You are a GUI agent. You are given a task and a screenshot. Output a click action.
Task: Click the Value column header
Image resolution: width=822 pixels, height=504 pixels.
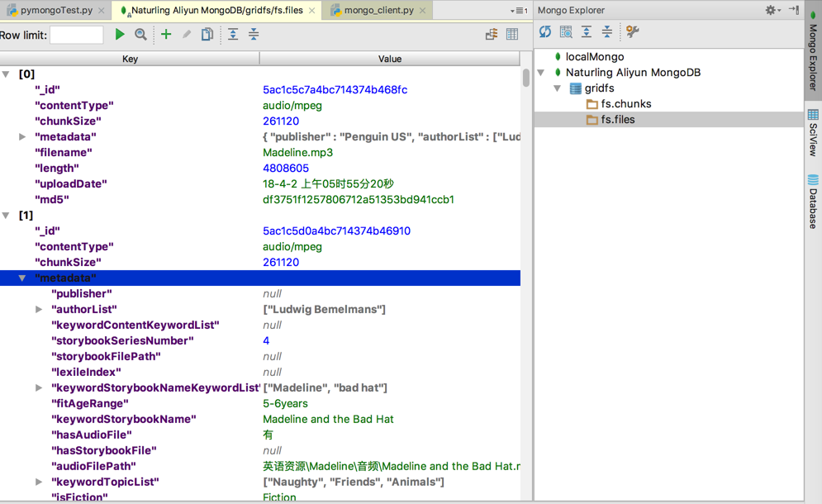tap(389, 59)
